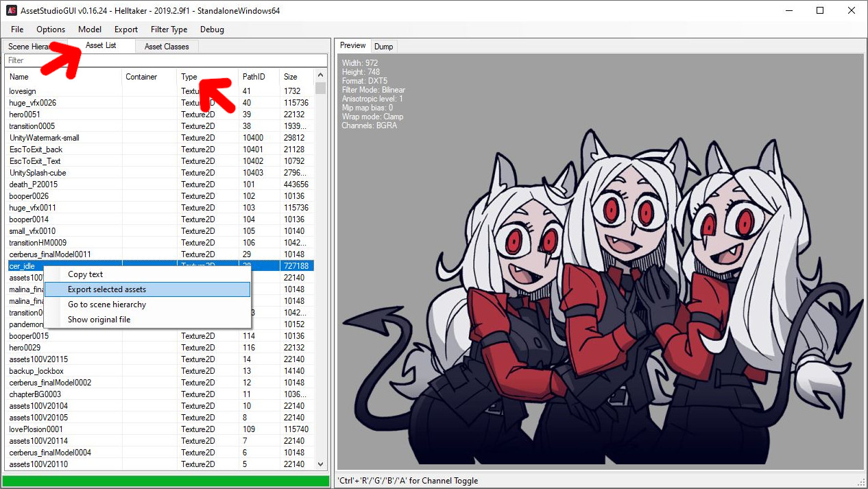Select the chapterBG0003 asset row
The width and height of the screenshot is (868, 489).
coord(160,394)
